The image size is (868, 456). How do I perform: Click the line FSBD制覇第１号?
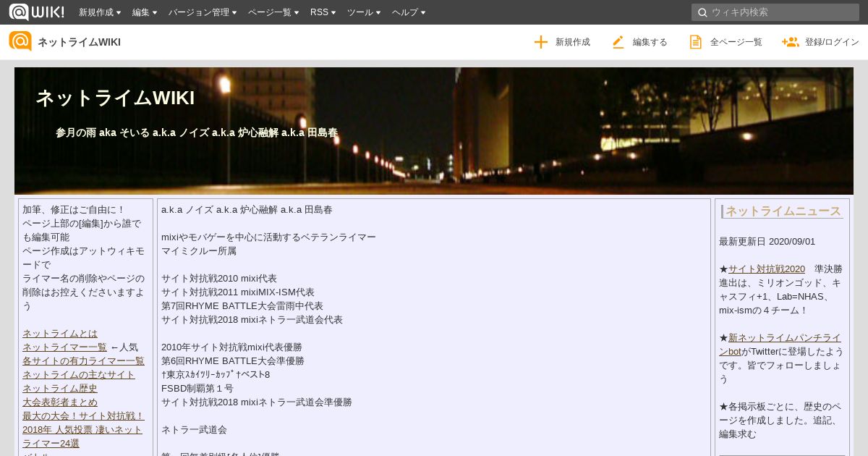point(197,389)
